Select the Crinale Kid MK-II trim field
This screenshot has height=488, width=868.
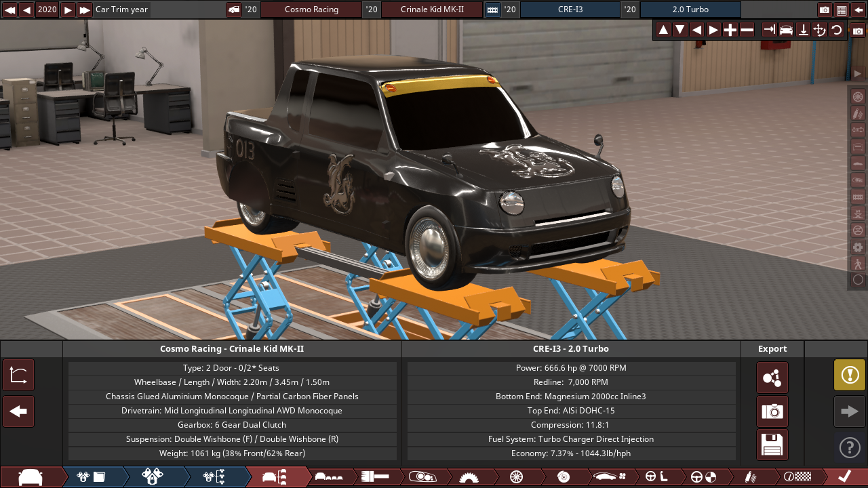click(x=432, y=9)
